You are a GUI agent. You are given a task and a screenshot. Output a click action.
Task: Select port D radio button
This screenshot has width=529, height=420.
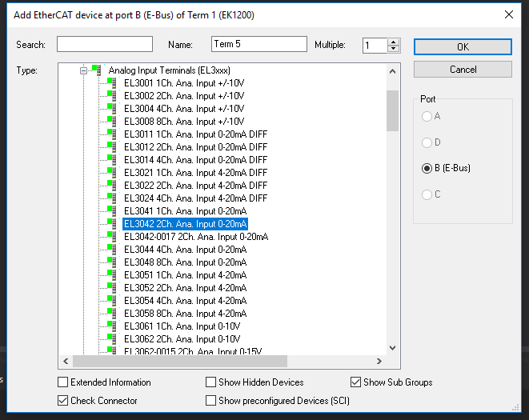pyautogui.click(x=427, y=142)
